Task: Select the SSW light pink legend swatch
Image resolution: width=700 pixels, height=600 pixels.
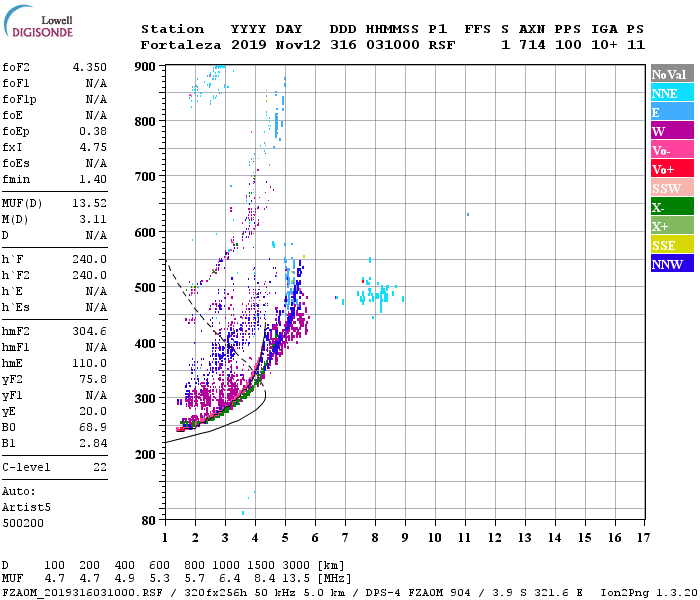Action: pyautogui.click(x=672, y=188)
